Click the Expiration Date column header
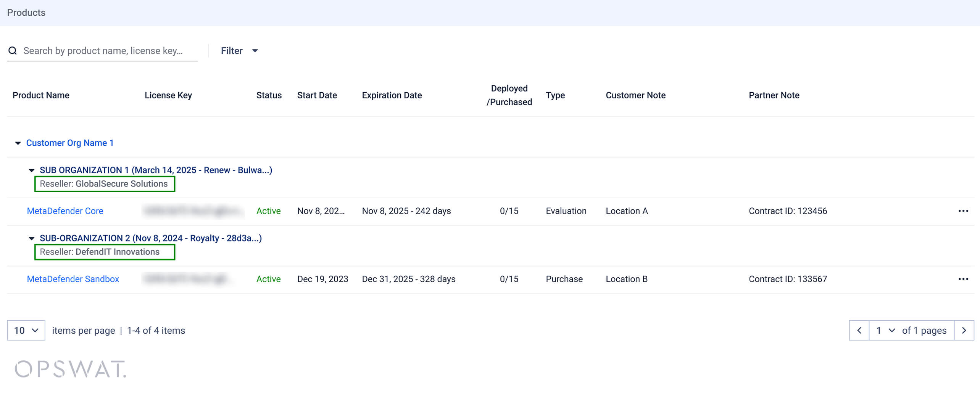The image size is (980, 397). click(392, 95)
